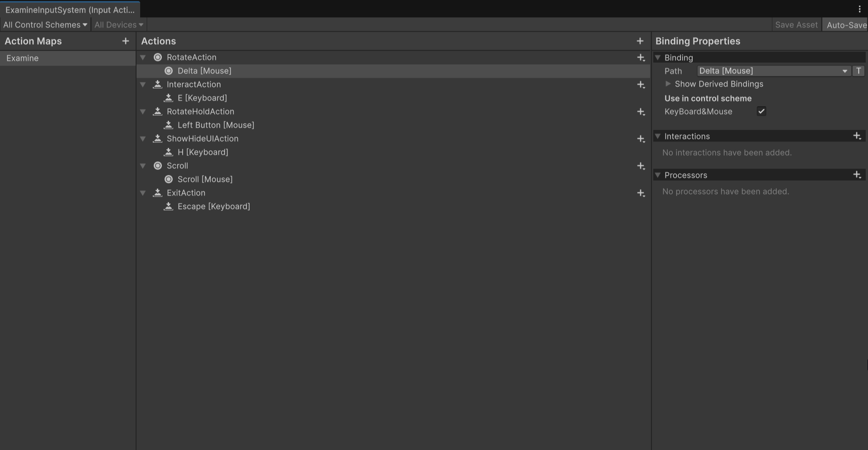Collapse the ShowHideUIAction tree row
Screen dimensions: 868x450
pyautogui.click(x=143, y=139)
